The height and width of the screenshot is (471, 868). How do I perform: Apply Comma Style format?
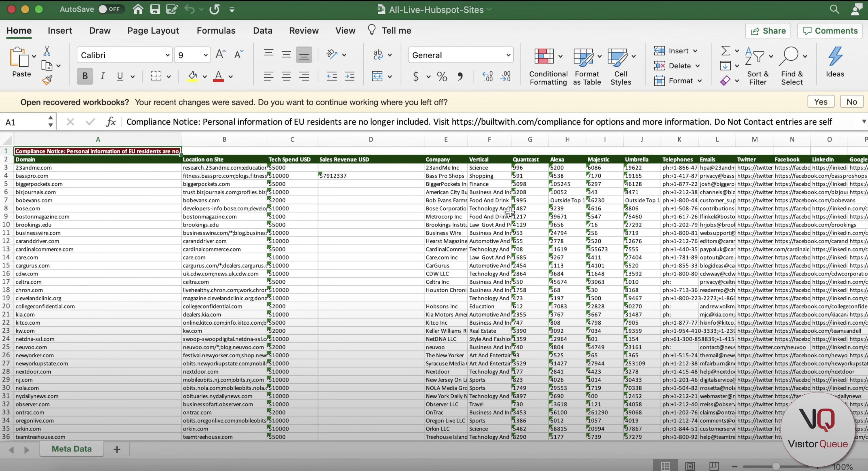point(460,76)
